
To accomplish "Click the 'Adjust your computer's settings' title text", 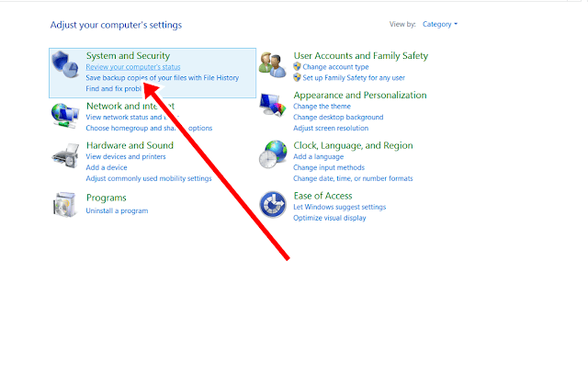I will tap(116, 25).
